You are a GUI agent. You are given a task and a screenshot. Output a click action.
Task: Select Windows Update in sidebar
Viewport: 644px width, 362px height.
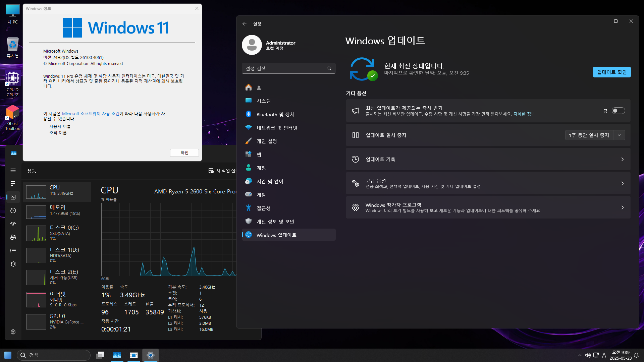pos(288,235)
